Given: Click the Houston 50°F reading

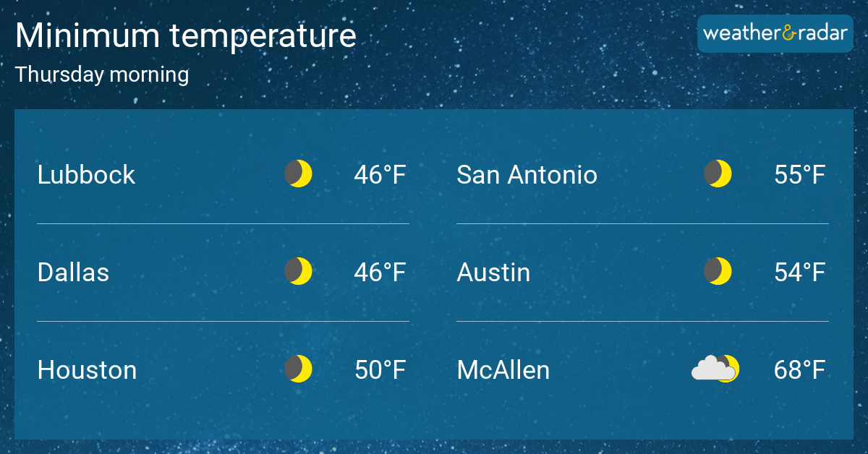Looking at the screenshot, I should click(380, 370).
